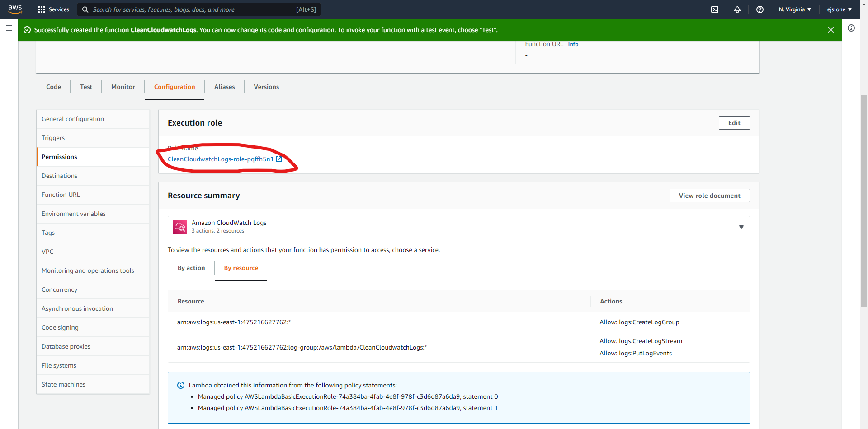Select the By action tab

191,268
